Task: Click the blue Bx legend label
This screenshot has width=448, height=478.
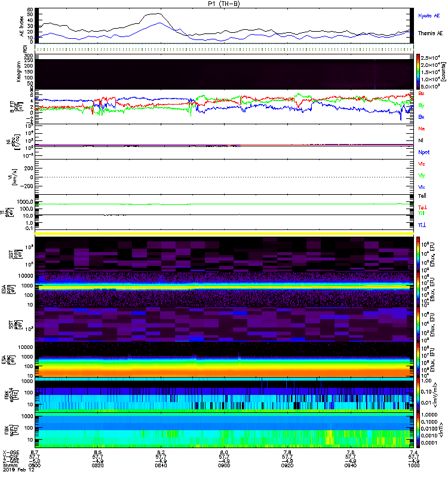Action: pyautogui.click(x=422, y=117)
